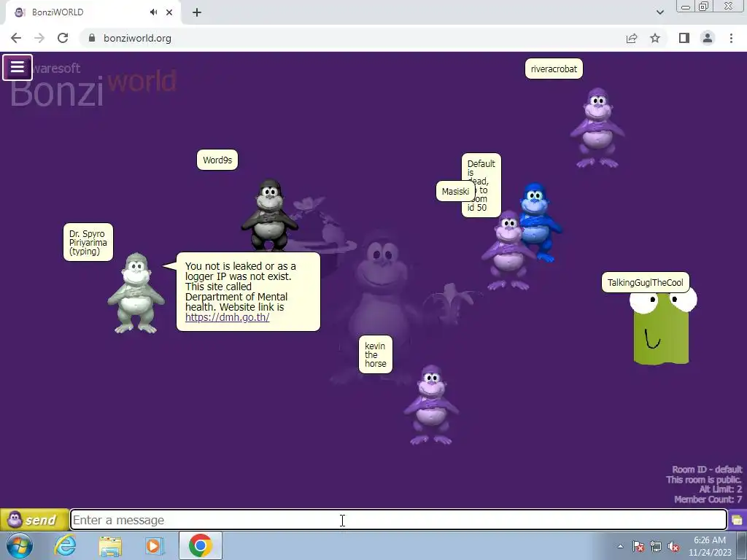
Task: Show hidden tray icons arrow
Action: click(x=620, y=546)
